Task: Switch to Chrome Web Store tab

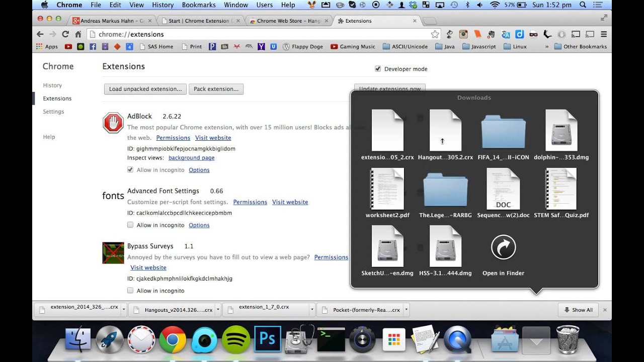Action: pyautogui.click(x=288, y=21)
